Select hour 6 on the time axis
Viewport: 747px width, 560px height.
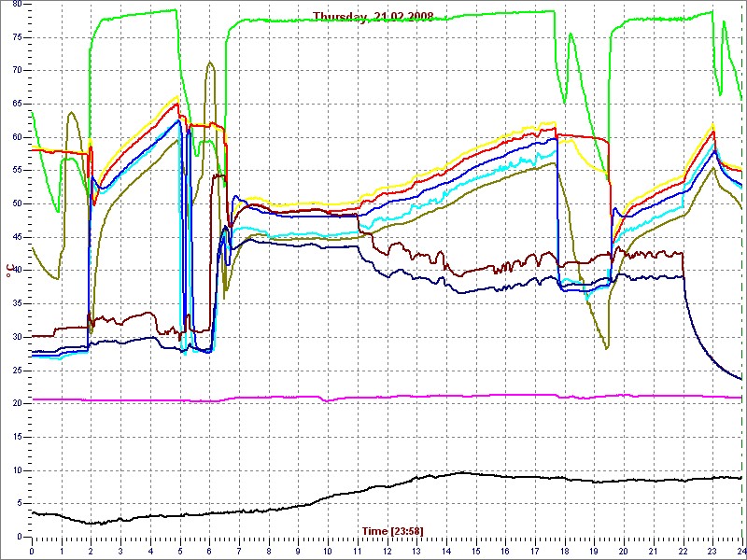coord(209,551)
